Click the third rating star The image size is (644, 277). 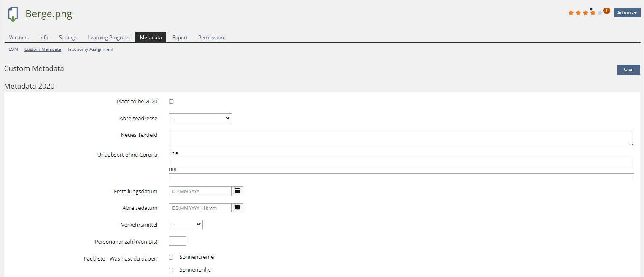click(x=585, y=13)
